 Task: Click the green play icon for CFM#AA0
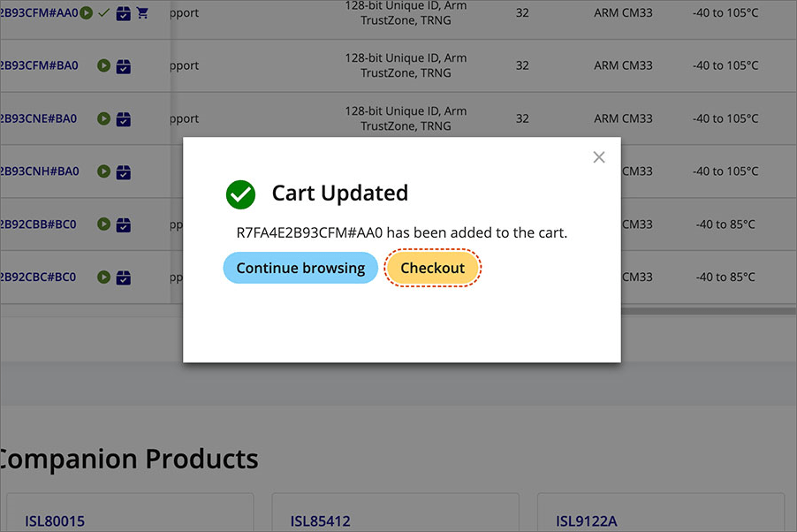pyautogui.click(x=87, y=13)
